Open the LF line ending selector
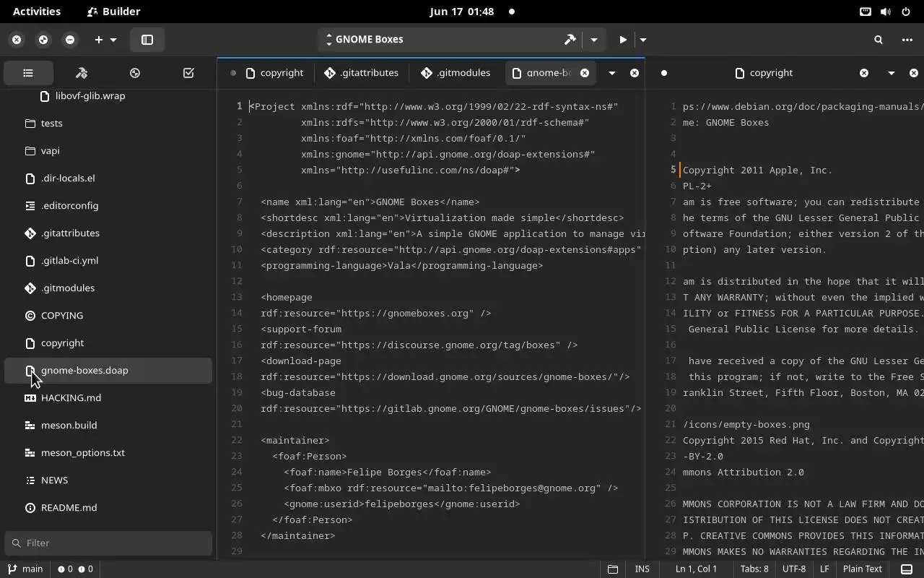Screen dimensions: 924x578 click(x=824, y=569)
